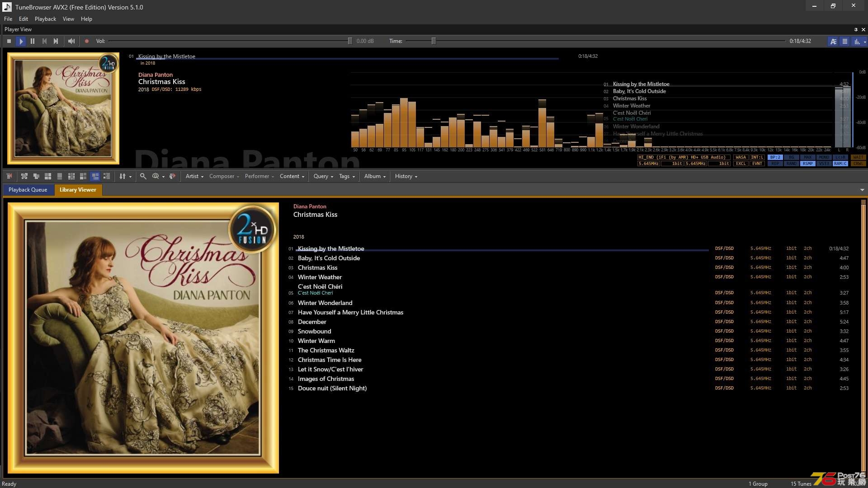Open the View menu
The image size is (868, 488).
68,19
